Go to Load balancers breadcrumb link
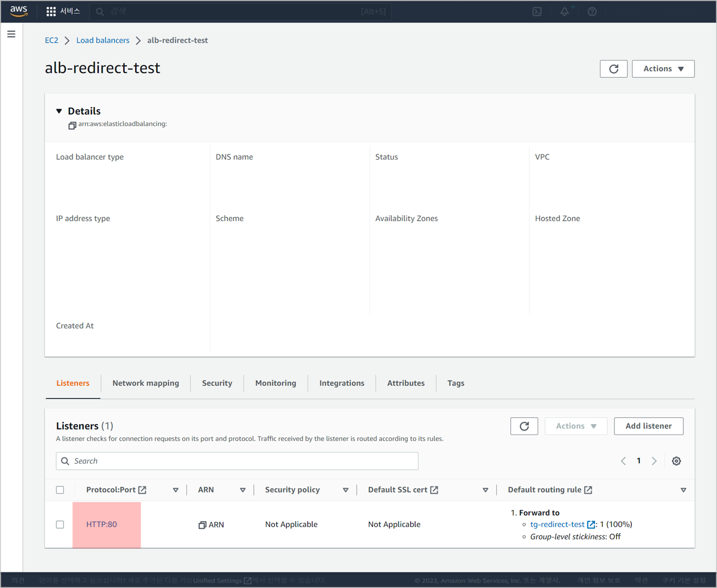The width and height of the screenshot is (717, 588). 103,40
